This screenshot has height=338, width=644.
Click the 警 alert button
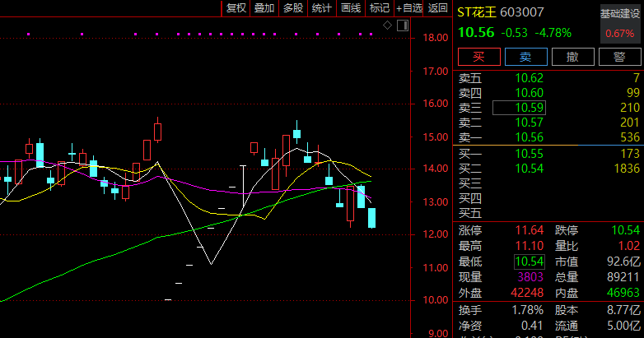[x=618, y=57]
